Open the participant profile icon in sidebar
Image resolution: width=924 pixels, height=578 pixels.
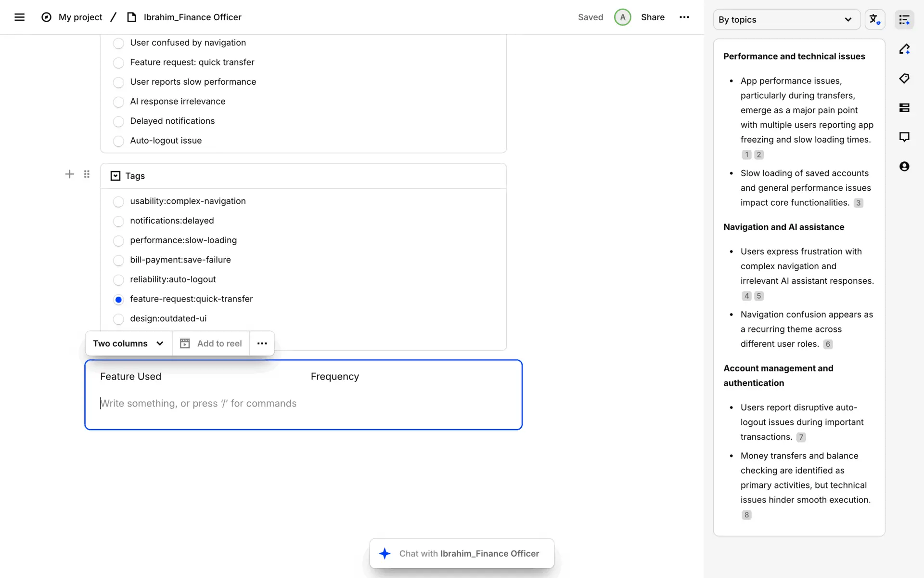[904, 166]
